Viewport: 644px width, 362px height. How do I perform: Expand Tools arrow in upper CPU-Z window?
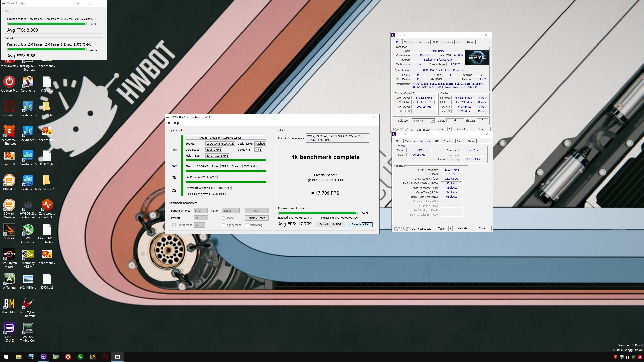click(x=449, y=129)
